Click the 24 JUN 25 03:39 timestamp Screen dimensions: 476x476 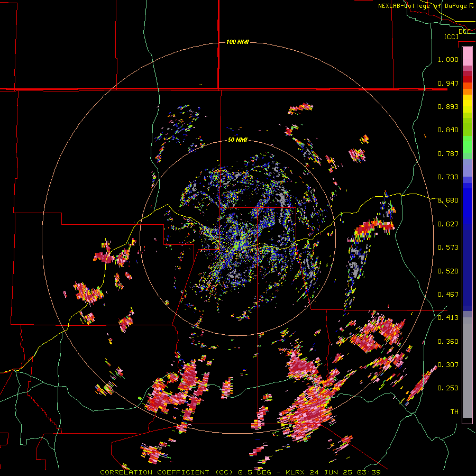coord(345,472)
